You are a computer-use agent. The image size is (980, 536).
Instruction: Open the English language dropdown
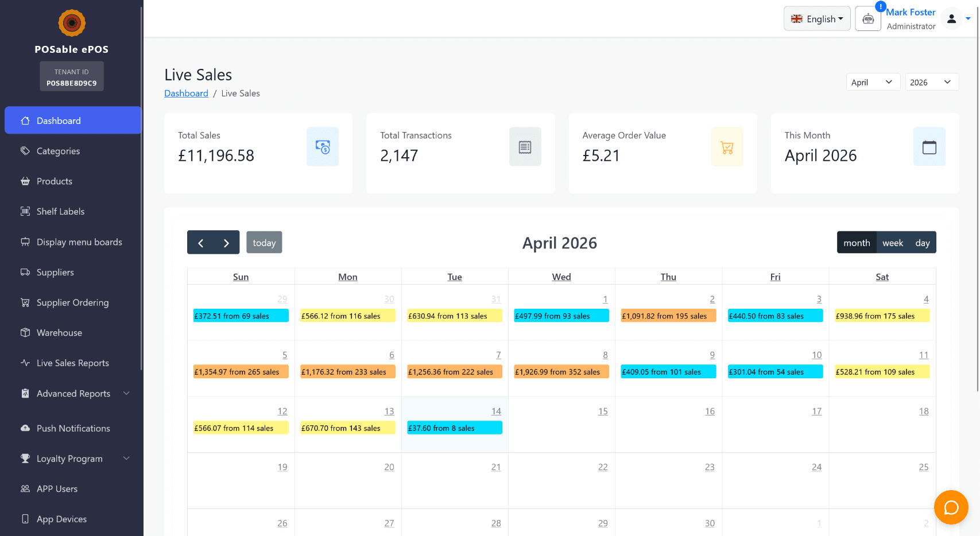pos(816,19)
